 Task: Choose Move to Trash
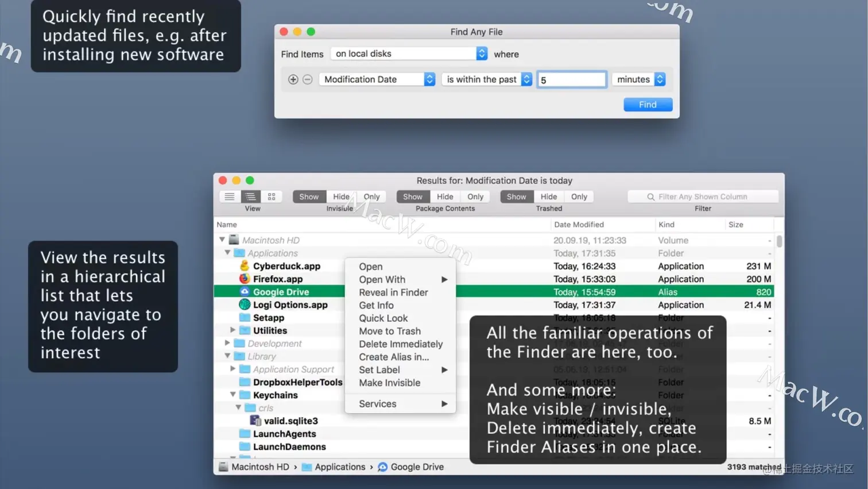click(x=400, y=331)
